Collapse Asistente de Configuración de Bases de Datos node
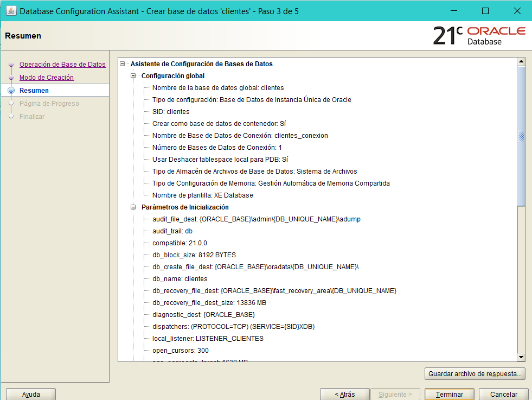The width and height of the screenshot is (532, 400). tap(123, 64)
